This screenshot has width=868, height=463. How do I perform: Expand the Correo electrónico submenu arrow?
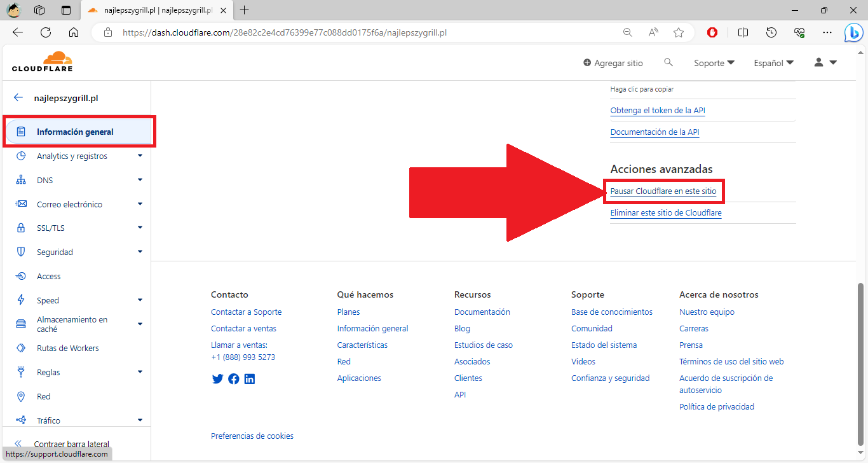(140, 204)
